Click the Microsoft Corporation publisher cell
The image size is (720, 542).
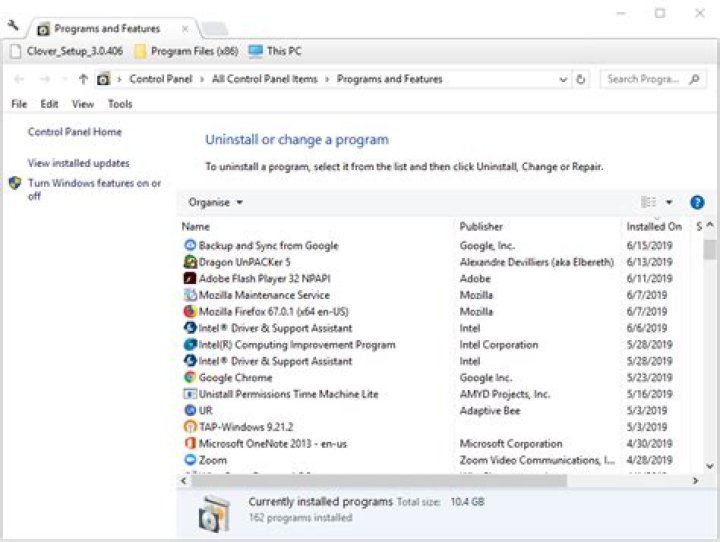click(x=511, y=444)
